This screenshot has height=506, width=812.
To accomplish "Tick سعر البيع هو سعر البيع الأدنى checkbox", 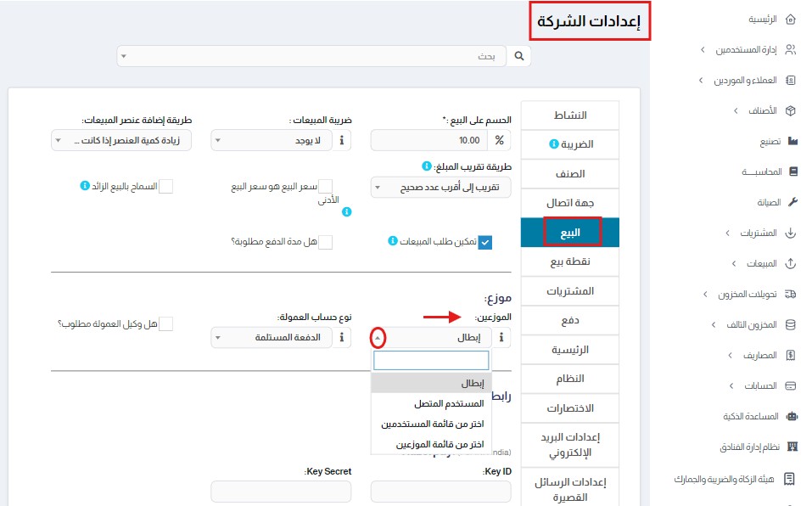I will coord(325,187).
